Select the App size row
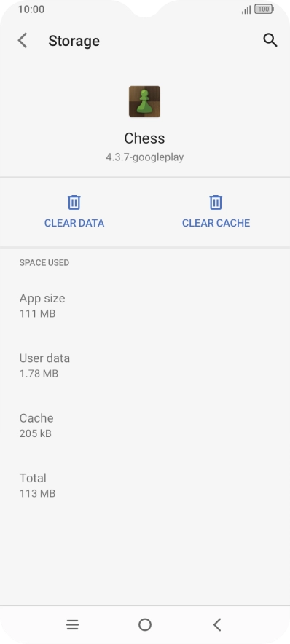 (145, 305)
